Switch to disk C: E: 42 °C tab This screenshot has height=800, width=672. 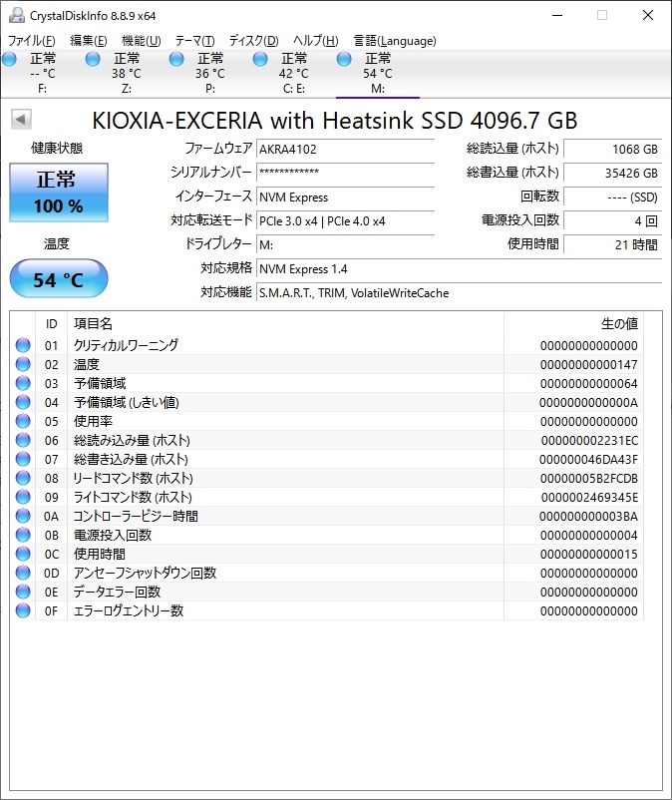pyautogui.click(x=294, y=74)
